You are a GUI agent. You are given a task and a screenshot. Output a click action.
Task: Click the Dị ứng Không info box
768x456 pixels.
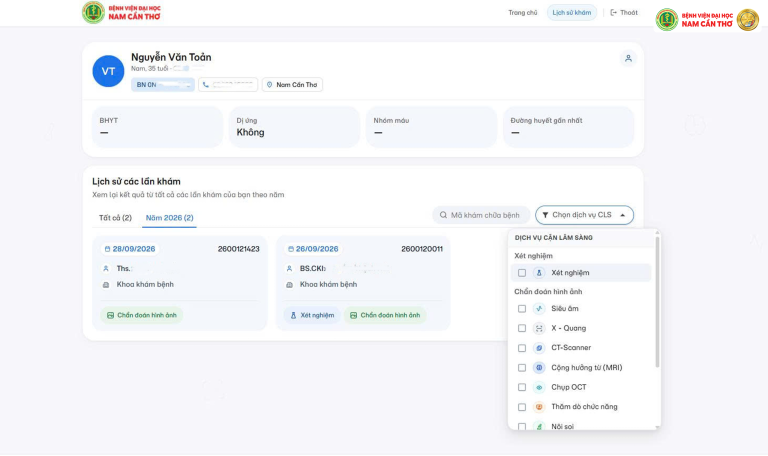[x=294, y=127]
